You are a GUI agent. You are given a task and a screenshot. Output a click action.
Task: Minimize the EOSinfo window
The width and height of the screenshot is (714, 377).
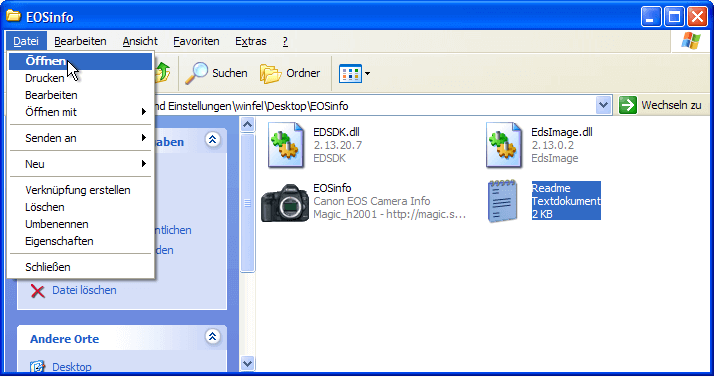[651, 17]
